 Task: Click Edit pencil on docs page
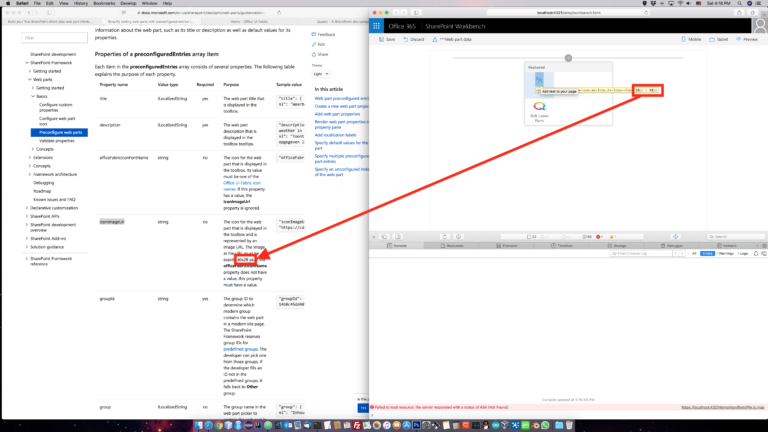click(318, 44)
